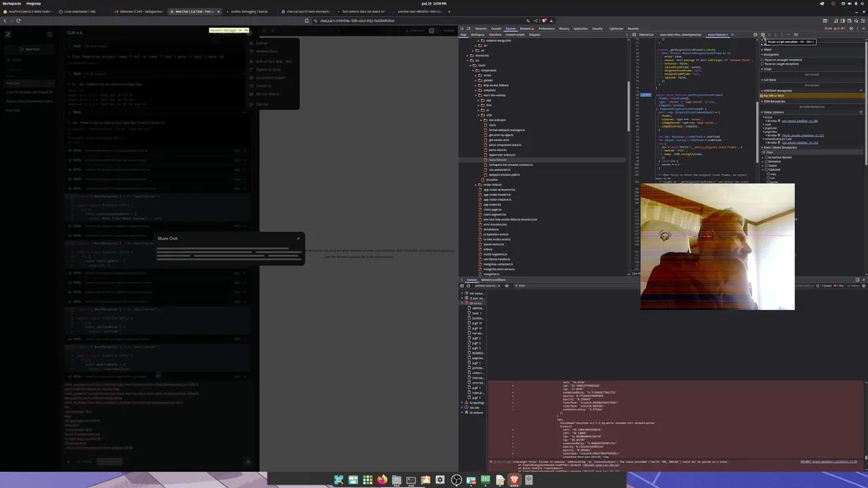Open the Performance panel tab
868x488 pixels.
(547, 28)
